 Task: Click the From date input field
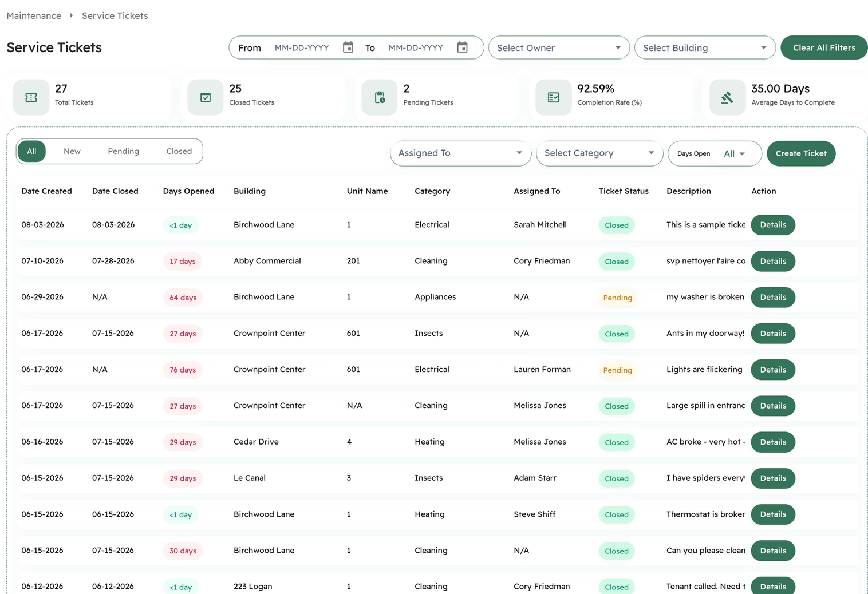(302, 47)
